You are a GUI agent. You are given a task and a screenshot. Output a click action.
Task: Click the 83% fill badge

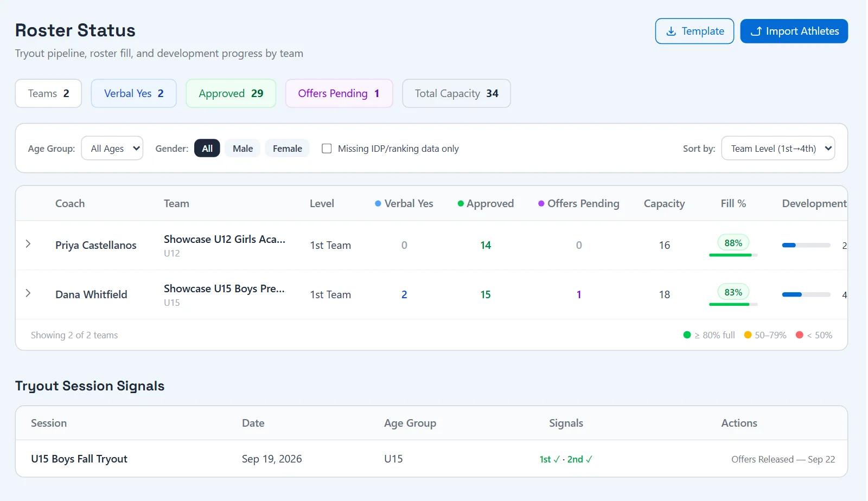click(x=733, y=292)
